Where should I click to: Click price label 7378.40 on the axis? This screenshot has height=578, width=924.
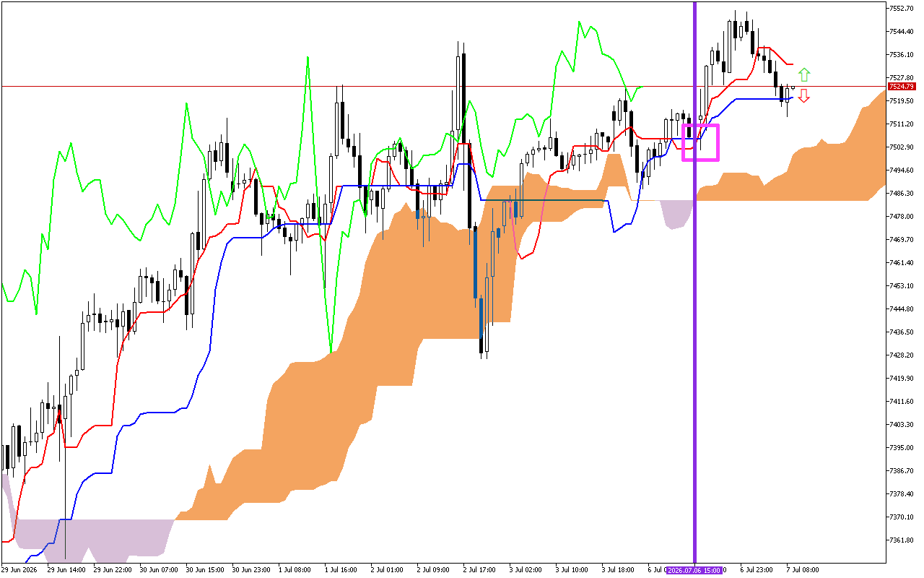pos(902,494)
